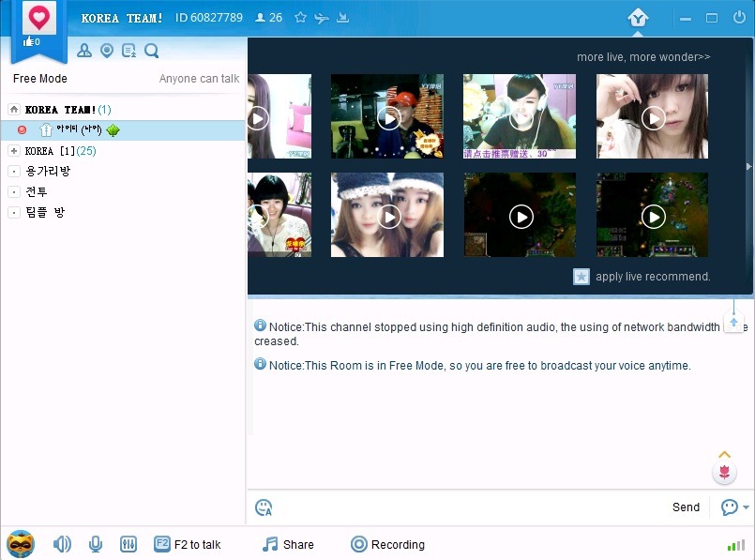Click the airplane icon in title bar
This screenshot has height=560, width=755.
point(322,18)
